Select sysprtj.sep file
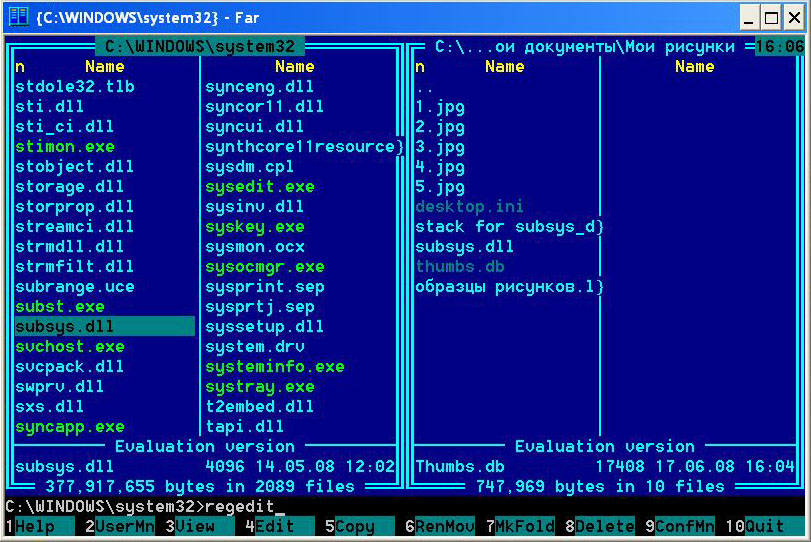 pos(260,307)
